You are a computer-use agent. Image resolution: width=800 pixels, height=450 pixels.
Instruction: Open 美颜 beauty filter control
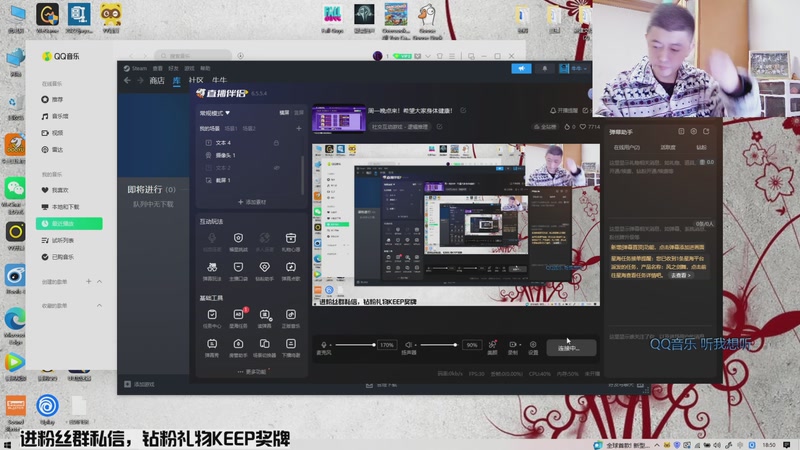point(492,347)
